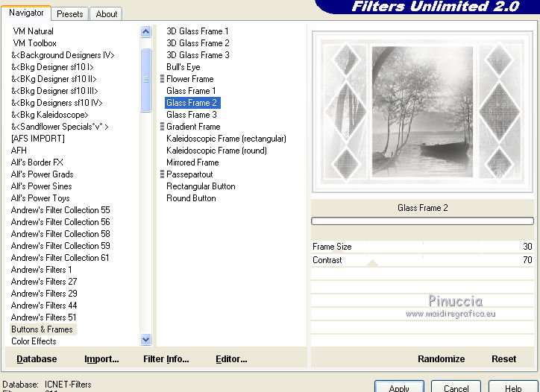Choose the Round Button filter
The height and width of the screenshot is (392, 540).
point(191,198)
